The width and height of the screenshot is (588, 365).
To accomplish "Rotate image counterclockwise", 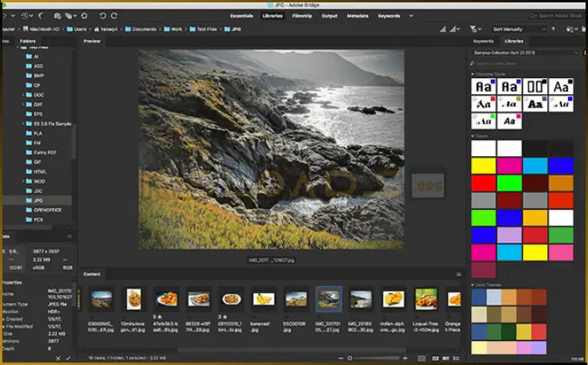I will pyautogui.click(x=102, y=16).
